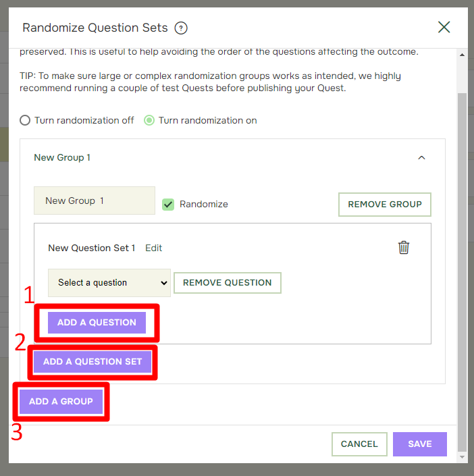Viewport: 474px width, 476px height.
Task: Click Add a Group button
Action: [61, 401]
